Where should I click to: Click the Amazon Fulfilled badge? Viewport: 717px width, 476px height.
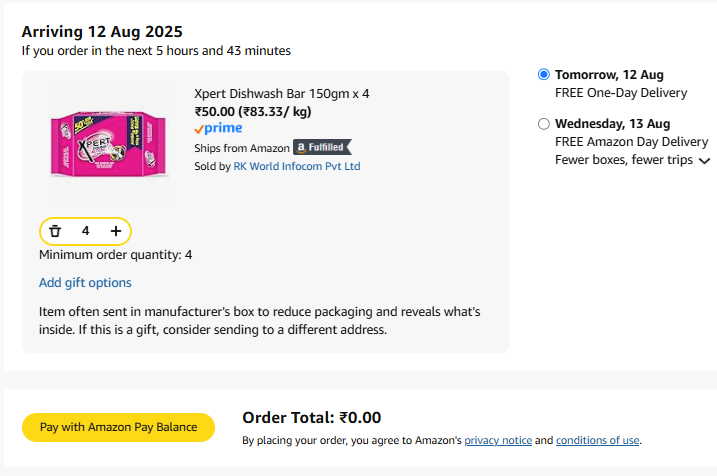(x=322, y=147)
